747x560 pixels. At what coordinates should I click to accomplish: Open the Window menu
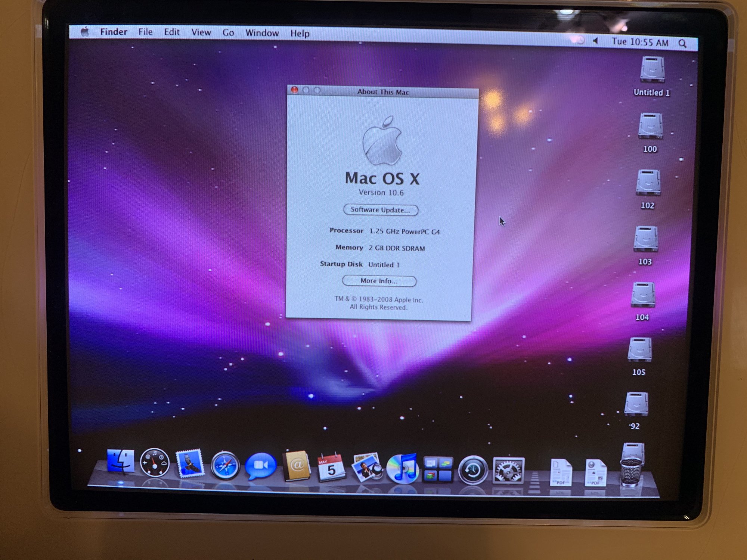(262, 34)
